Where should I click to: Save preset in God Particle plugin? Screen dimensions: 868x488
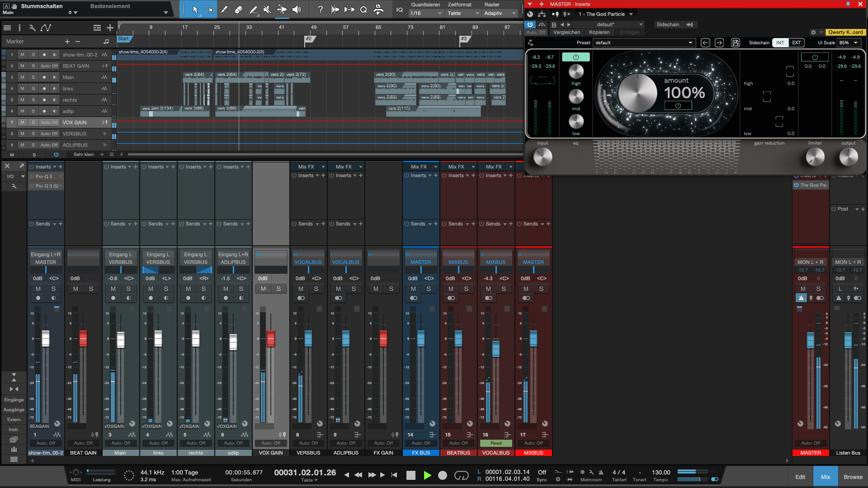click(x=736, y=42)
